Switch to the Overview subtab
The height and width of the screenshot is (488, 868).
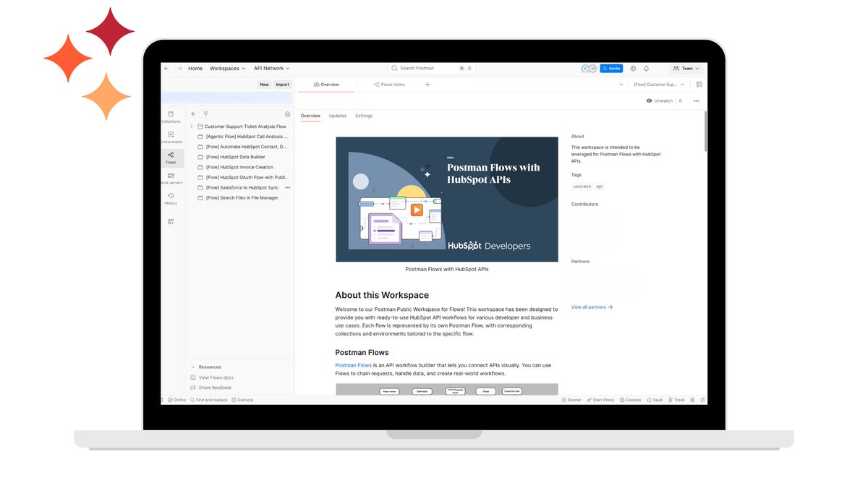coord(310,116)
